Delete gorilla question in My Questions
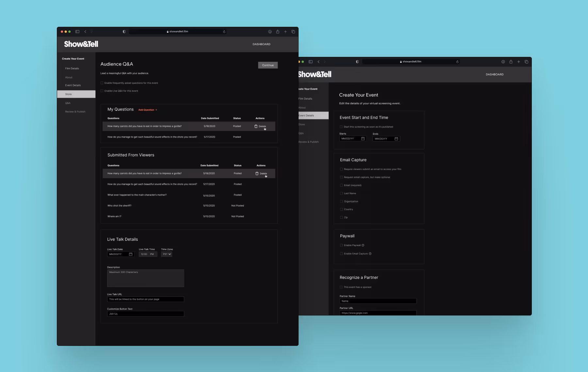Screen dimensions: 588x372 pos(260,126)
